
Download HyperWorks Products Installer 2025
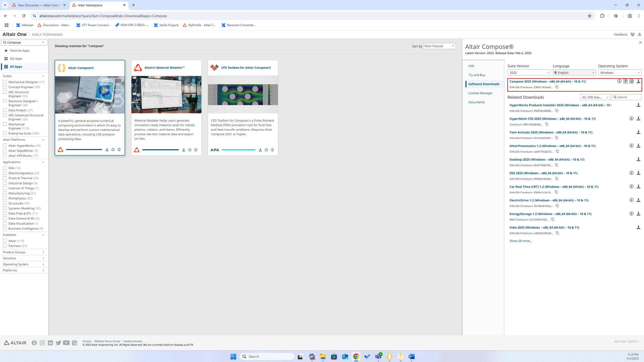638,105
